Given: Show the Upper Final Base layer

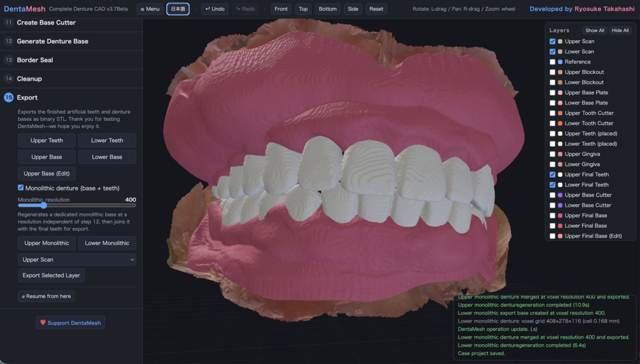Looking at the screenshot, I should tap(552, 216).
